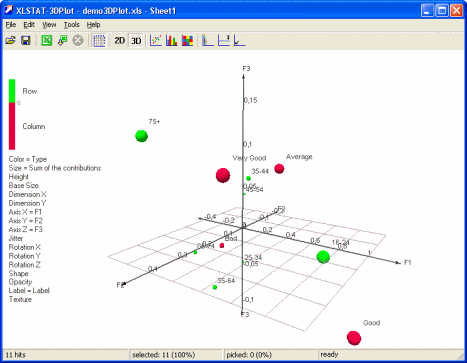Select the red Average data sphere
The width and height of the screenshot is (467, 363).
pos(279,169)
